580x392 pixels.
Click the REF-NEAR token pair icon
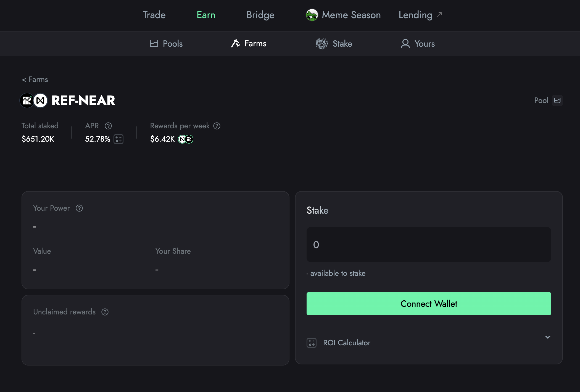(34, 100)
